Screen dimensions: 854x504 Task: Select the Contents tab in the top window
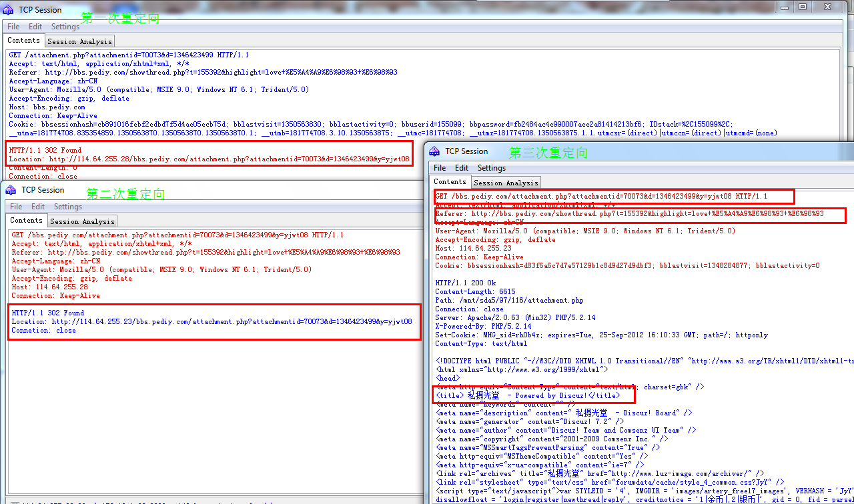[x=24, y=41]
